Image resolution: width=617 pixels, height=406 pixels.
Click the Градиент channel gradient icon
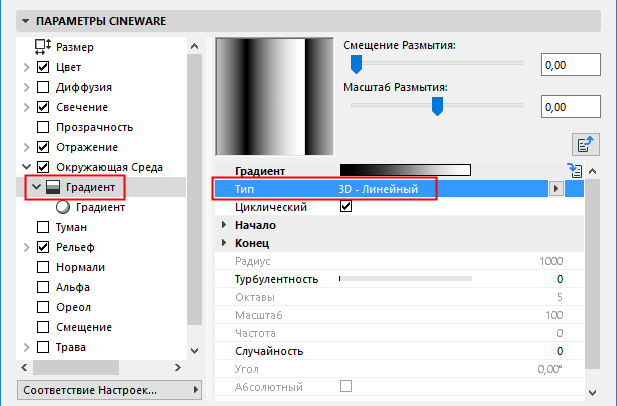51,187
